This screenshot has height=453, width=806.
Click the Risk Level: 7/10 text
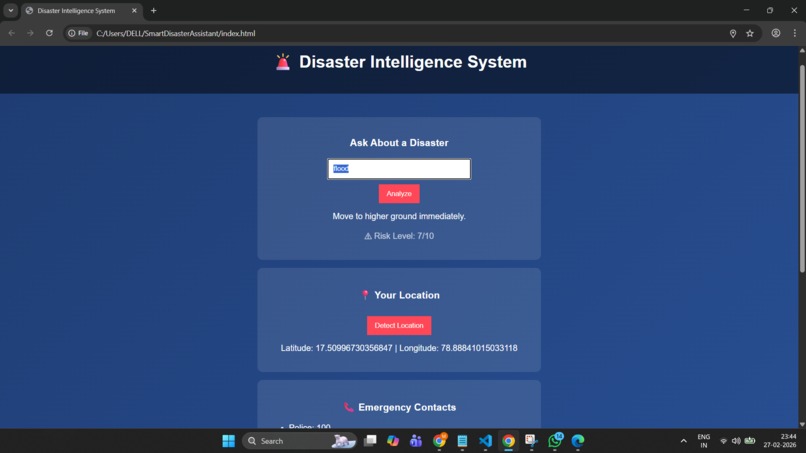coord(399,236)
